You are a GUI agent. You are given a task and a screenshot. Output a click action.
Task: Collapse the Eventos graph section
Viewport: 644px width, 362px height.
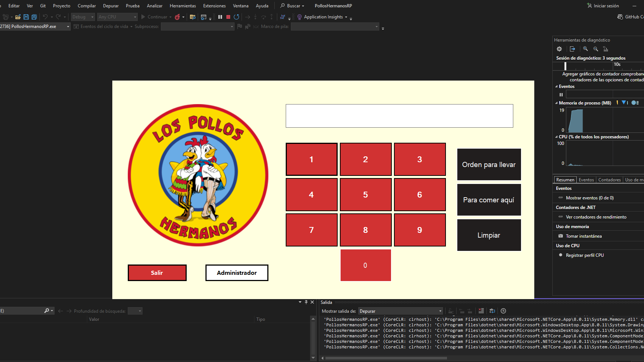click(x=556, y=86)
